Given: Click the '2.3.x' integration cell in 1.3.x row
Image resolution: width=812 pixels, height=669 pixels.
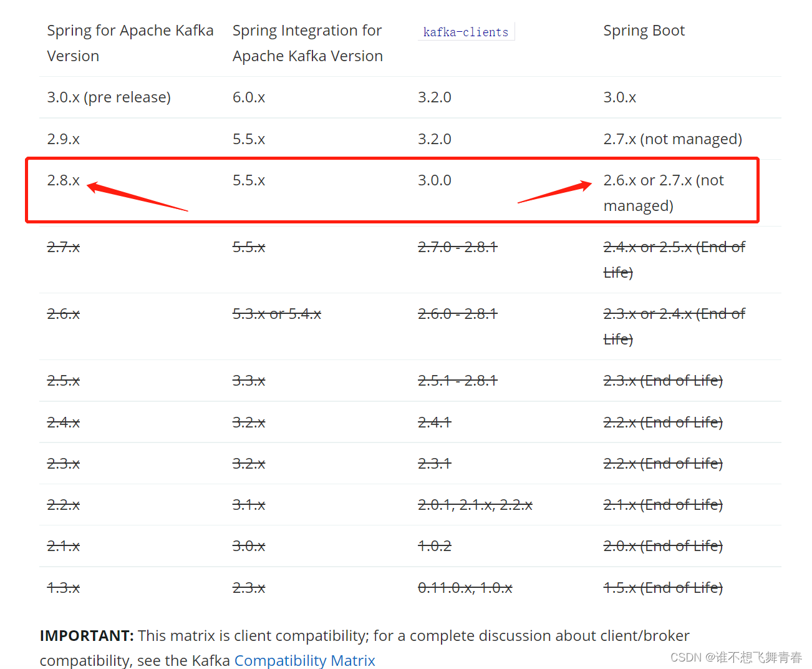Looking at the screenshot, I should (x=249, y=588).
